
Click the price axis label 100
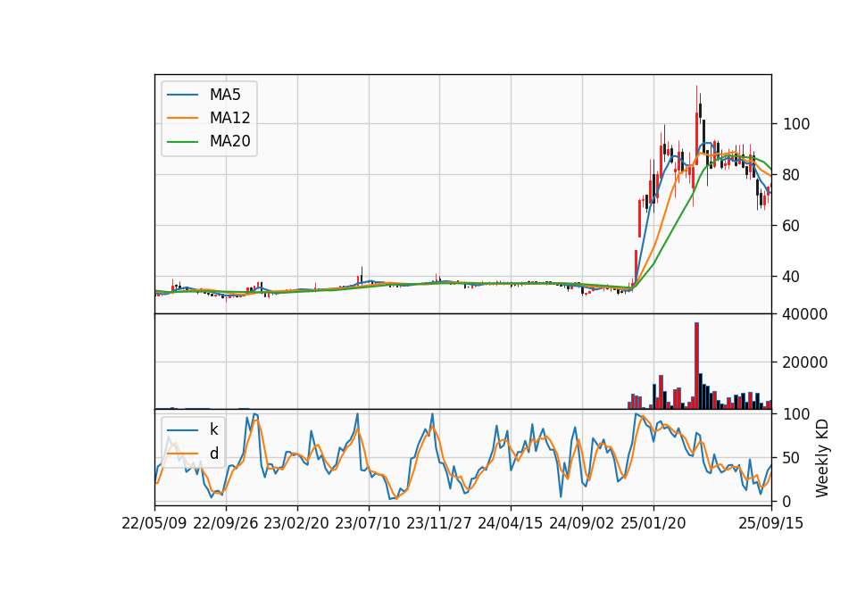[796, 124]
